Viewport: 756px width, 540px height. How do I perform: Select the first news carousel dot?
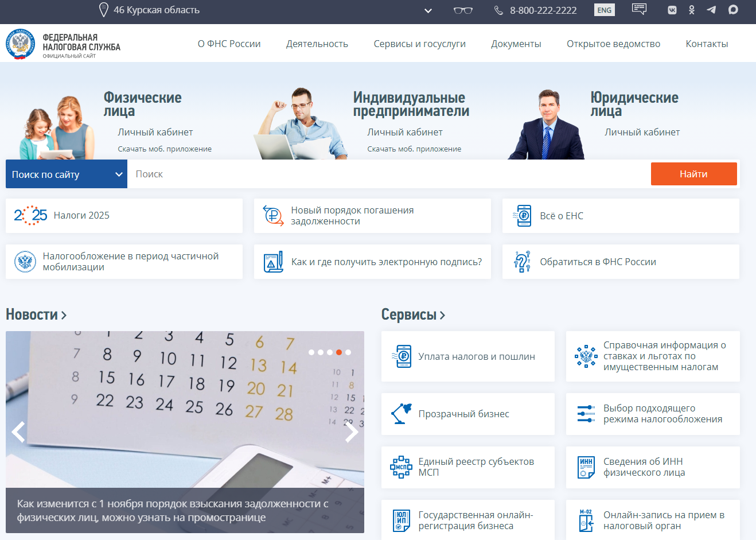pos(311,352)
